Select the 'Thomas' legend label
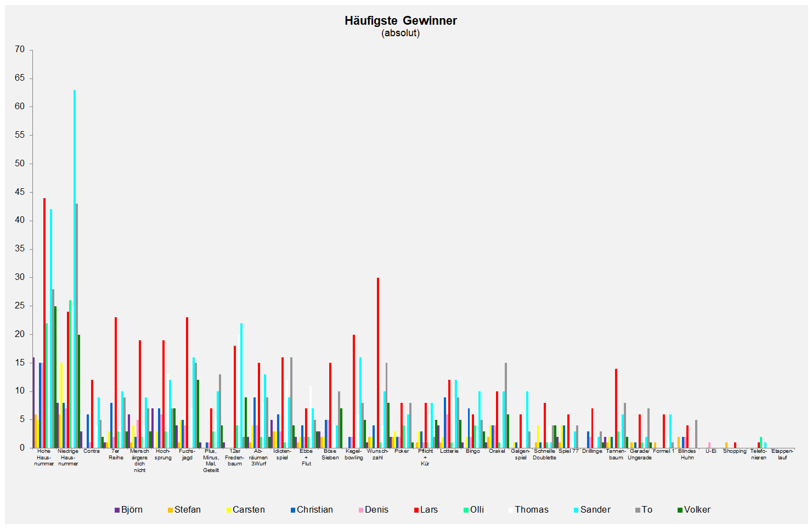Image resolution: width=812 pixels, height=528 pixels. [x=532, y=510]
